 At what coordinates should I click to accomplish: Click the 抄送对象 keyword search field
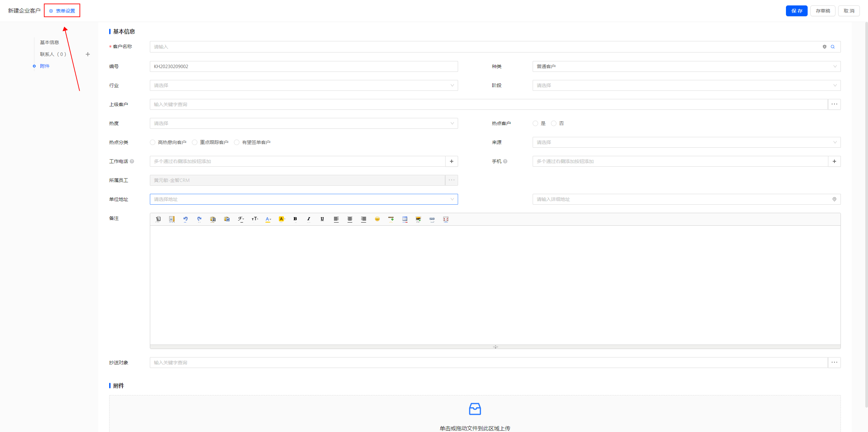pyautogui.click(x=489, y=363)
